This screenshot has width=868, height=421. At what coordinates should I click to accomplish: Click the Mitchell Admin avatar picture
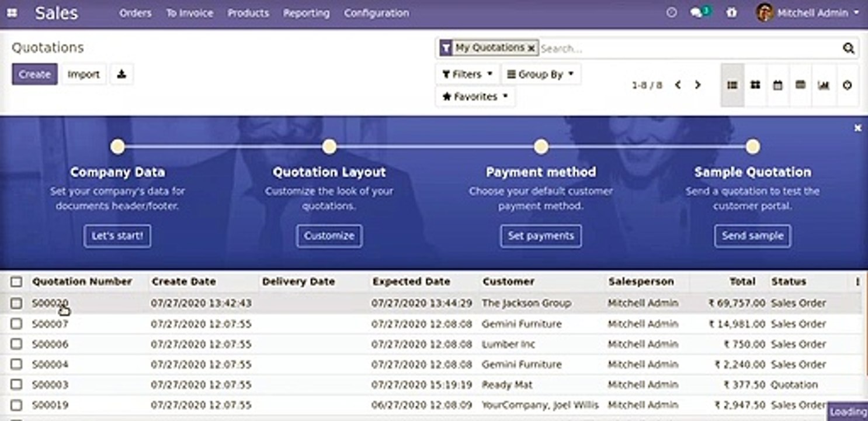[x=764, y=12]
